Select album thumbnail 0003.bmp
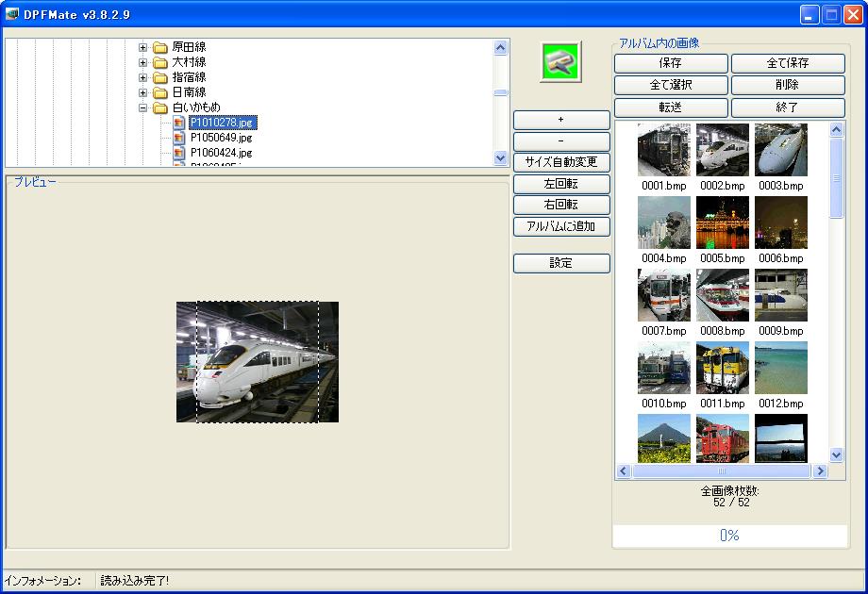This screenshot has height=594, width=868. [x=781, y=150]
